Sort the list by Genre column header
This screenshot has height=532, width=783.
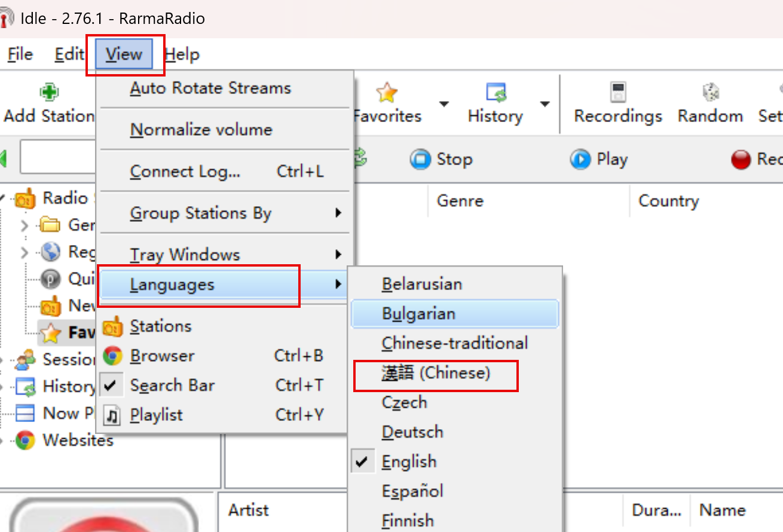(460, 201)
